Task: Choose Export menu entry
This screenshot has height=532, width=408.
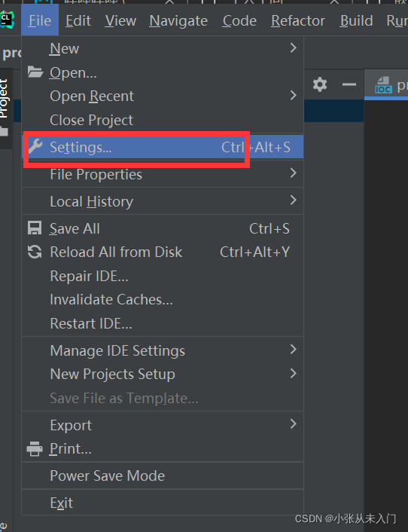Action: (x=163, y=425)
